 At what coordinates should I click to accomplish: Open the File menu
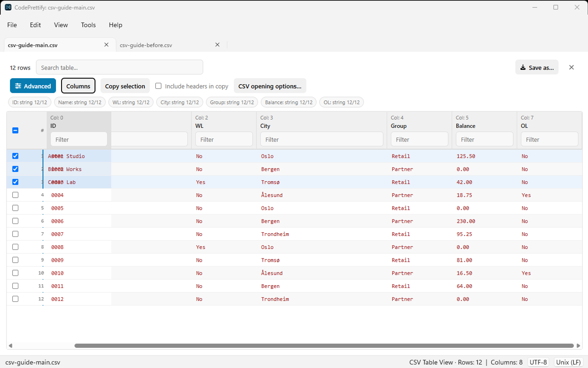click(12, 25)
